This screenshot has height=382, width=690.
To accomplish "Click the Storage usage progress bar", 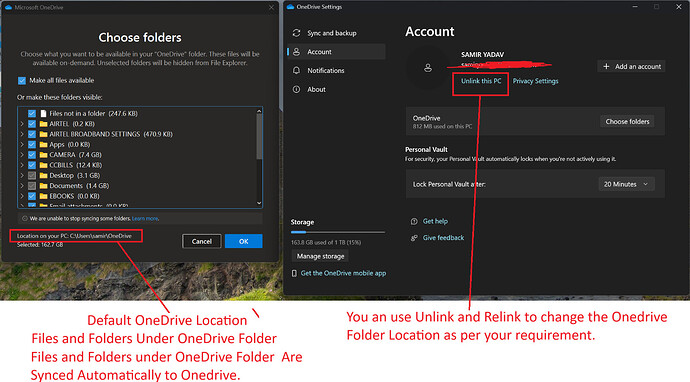I will pos(338,232).
